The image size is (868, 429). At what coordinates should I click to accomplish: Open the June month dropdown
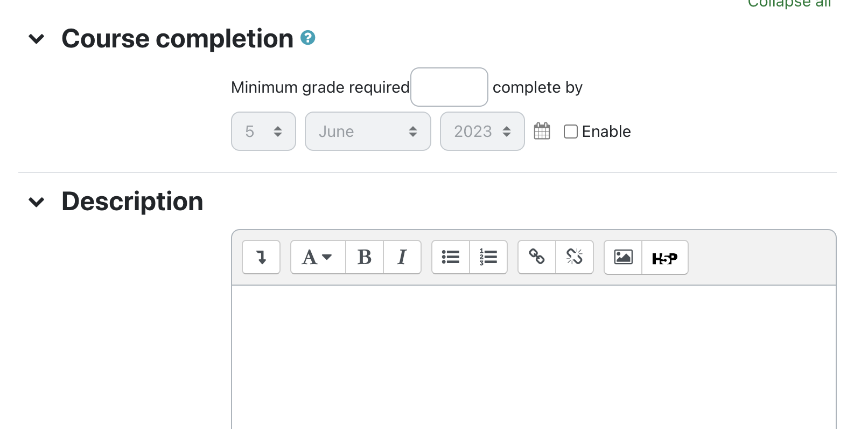click(368, 131)
